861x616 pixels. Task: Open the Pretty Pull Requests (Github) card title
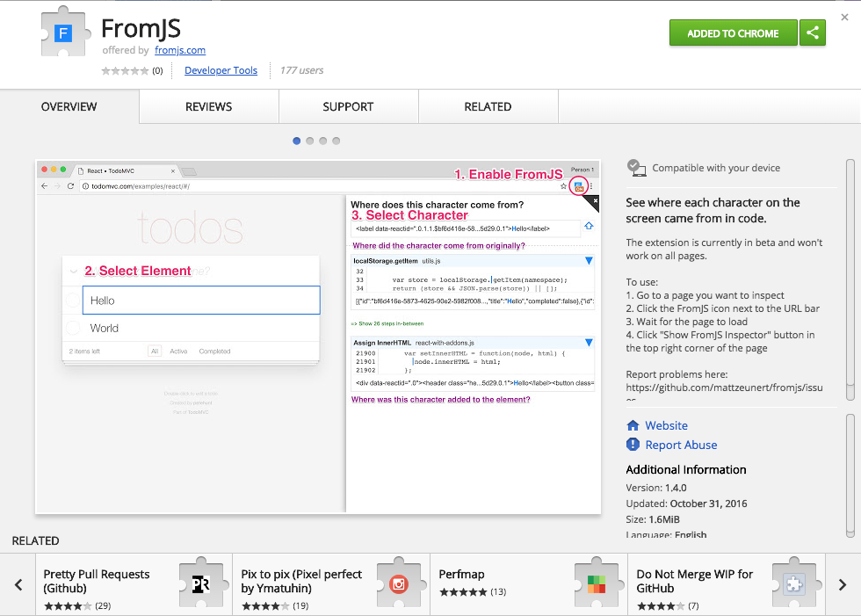(x=97, y=581)
